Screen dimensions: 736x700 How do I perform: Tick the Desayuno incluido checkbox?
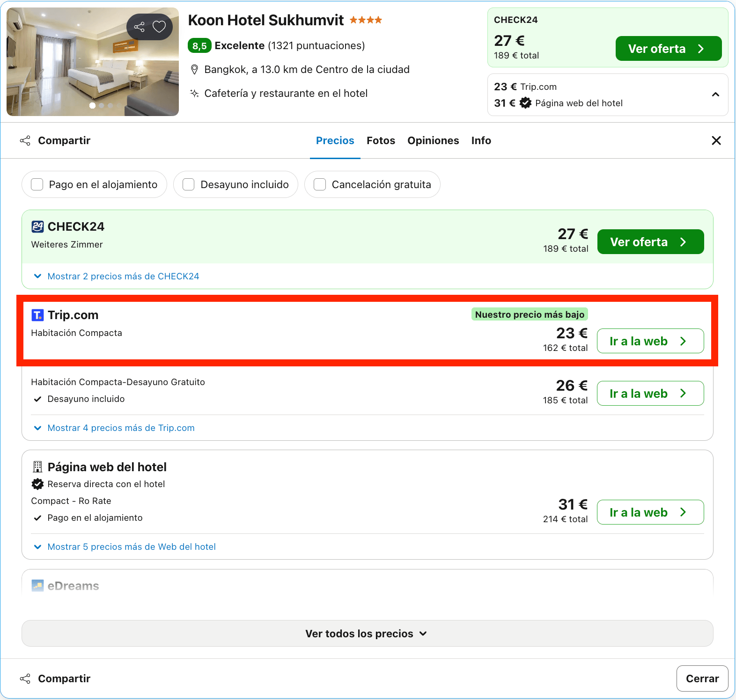coord(189,184)
